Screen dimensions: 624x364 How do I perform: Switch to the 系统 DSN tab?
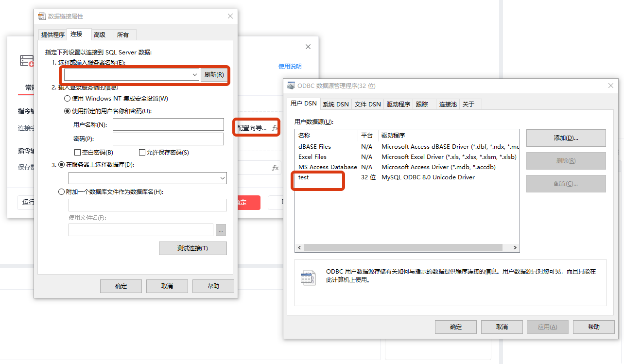pos(335,104)
